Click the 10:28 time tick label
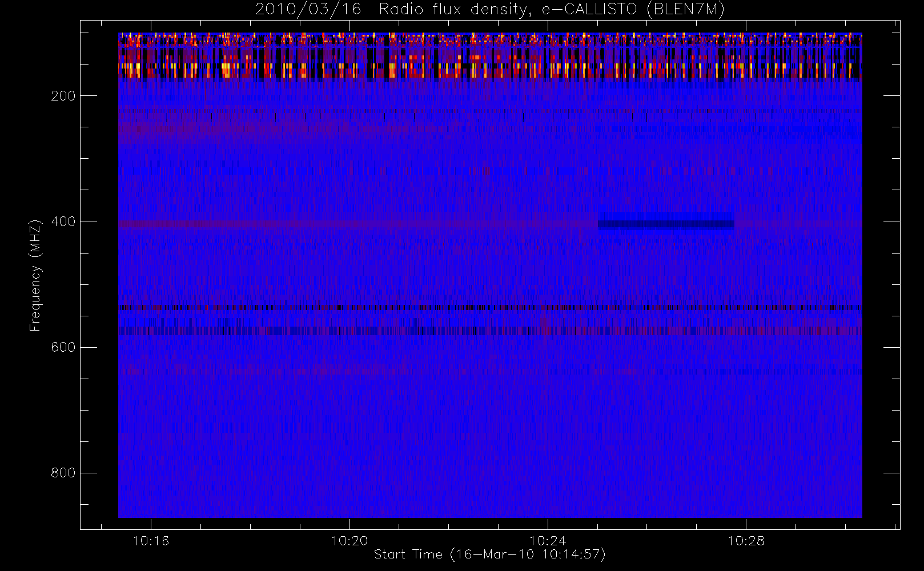 pos(746,541)
